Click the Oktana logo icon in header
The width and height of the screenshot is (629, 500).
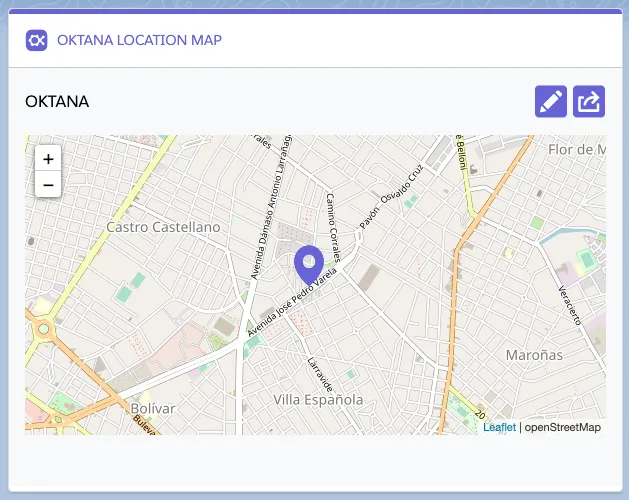pyautogui.click(x=37, y=40)
